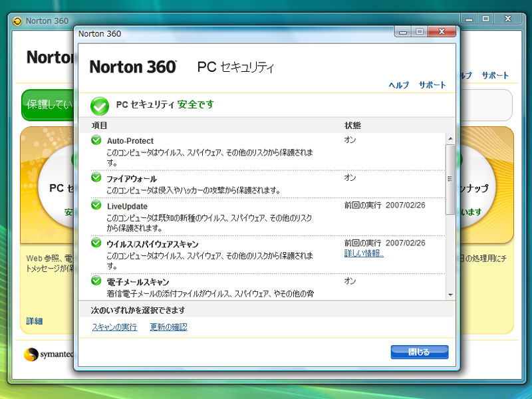Open 詳細 link in the back window
Viewport: 532px width, 399px height.
(x=35, y=321)
